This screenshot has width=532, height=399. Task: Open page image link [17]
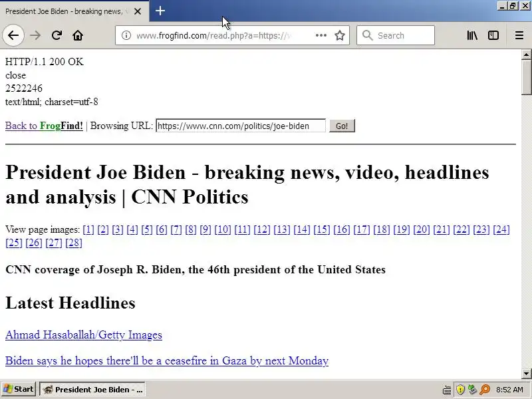pos(362,229)
